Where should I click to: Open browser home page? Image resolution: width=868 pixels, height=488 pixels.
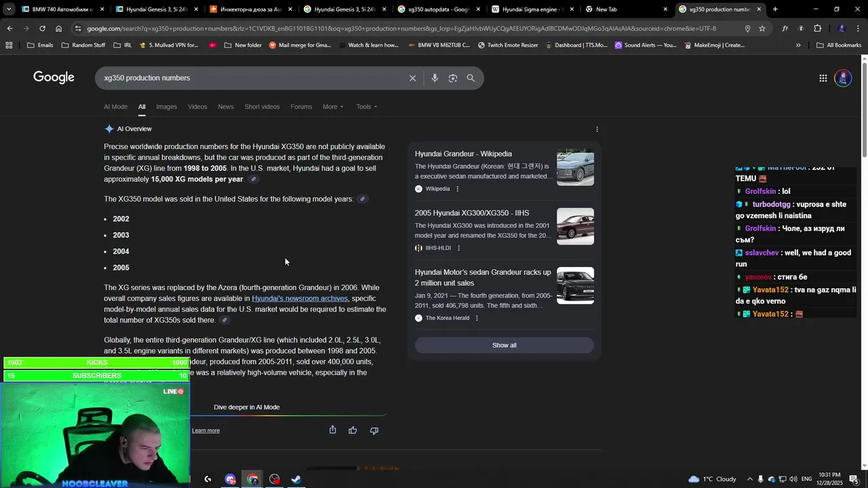coord(59,28)
